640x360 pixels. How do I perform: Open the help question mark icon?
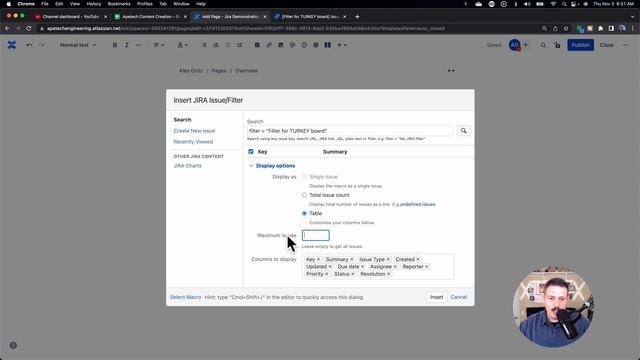(x=13, y=345)
